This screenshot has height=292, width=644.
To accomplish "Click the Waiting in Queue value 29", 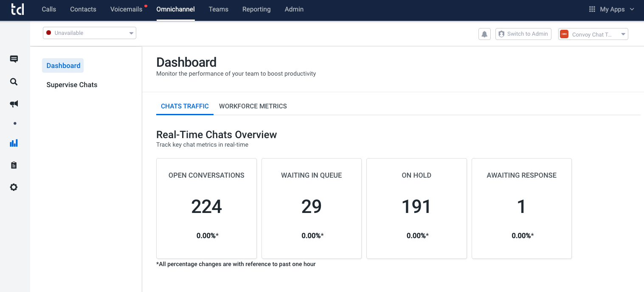I will tap(312, 207).
